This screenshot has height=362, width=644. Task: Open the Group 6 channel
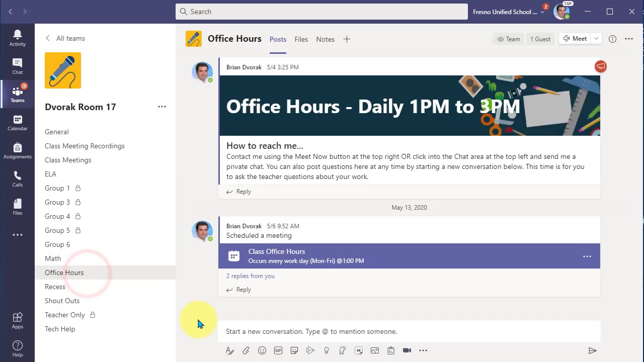click(x=57, y=244)
